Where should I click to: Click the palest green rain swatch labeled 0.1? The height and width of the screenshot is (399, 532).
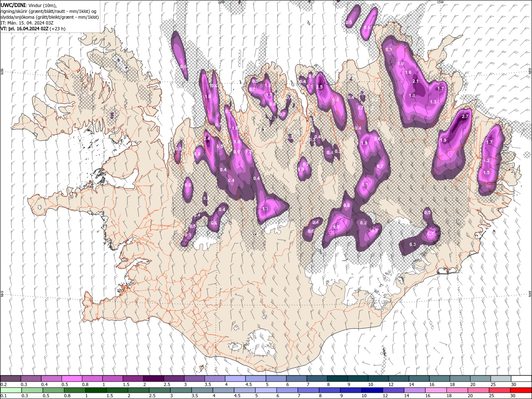tap(11, 390)
